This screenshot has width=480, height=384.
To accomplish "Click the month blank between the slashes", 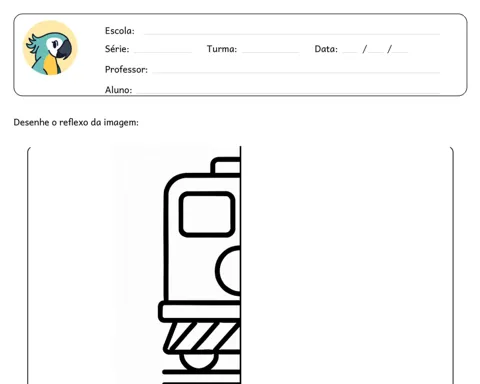I will (376, 52).
